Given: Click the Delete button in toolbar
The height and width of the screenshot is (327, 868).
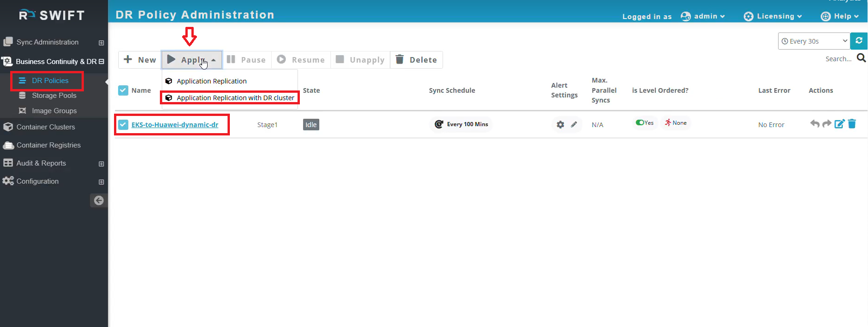Looking at the screenshot, I should (417, 60).
